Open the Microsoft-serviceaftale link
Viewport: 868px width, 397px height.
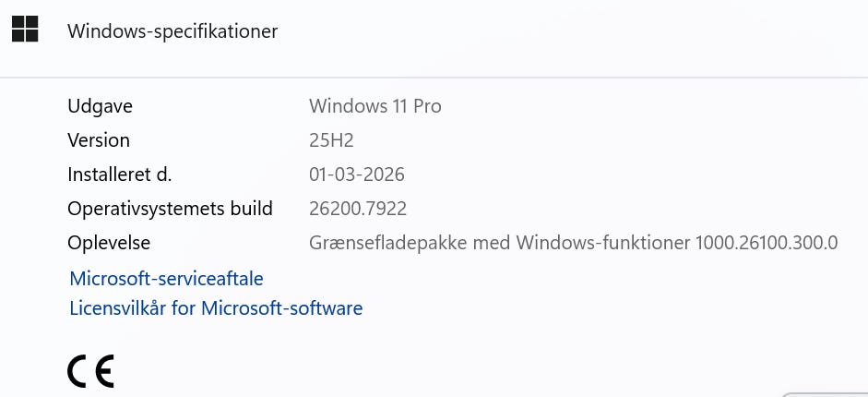166,278
